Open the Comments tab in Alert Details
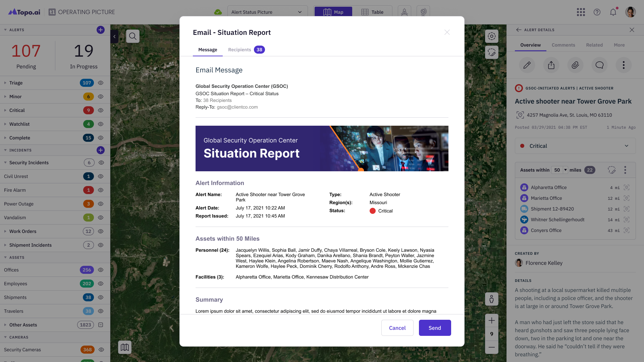 tap(563, 45)
